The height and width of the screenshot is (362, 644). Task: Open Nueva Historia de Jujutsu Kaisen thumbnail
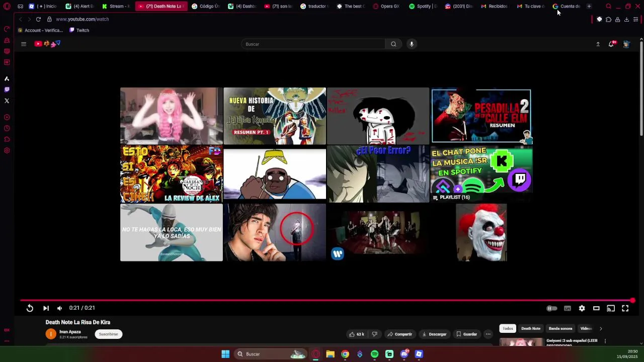coord(275,116)
